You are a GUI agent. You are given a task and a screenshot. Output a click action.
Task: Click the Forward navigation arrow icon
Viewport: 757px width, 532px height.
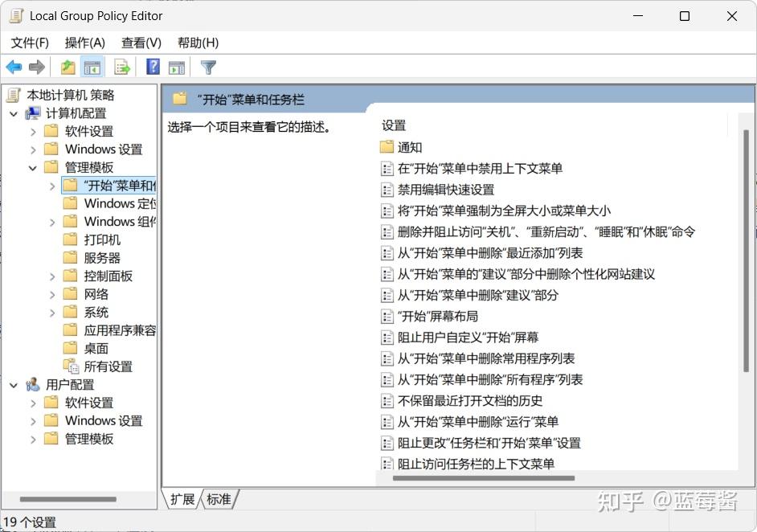tap(37, 67)
